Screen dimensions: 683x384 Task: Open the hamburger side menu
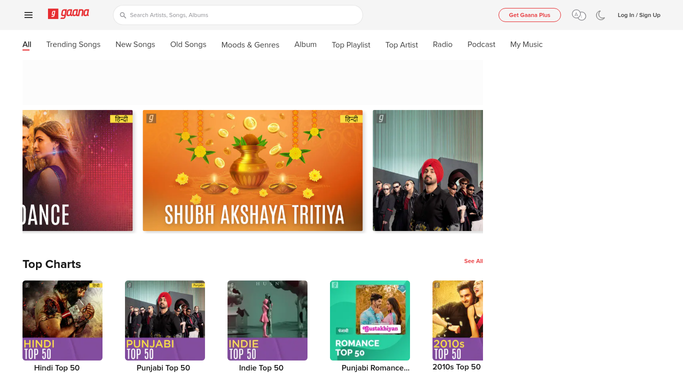[x=28, y=15]
